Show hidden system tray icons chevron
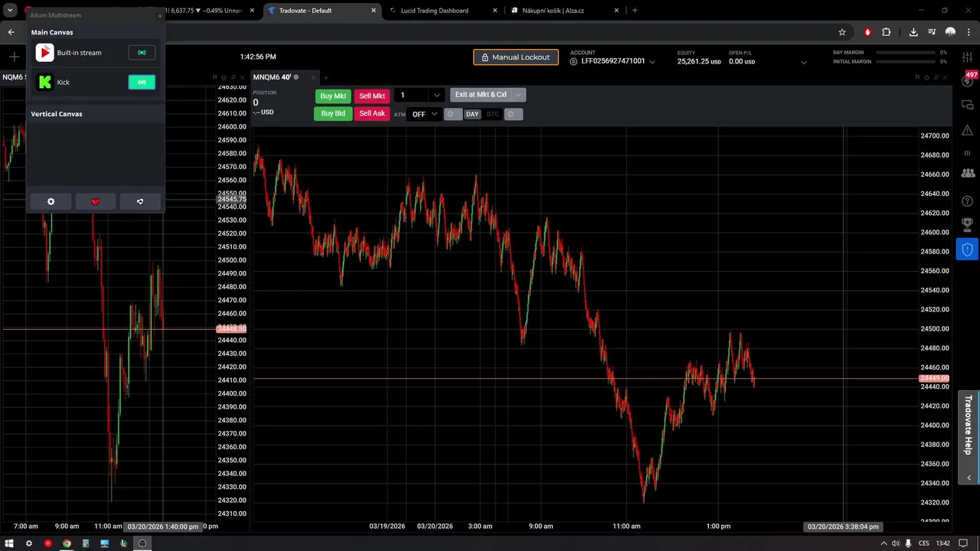The height and width of the screenshot is (551, 980). point(884,543)
